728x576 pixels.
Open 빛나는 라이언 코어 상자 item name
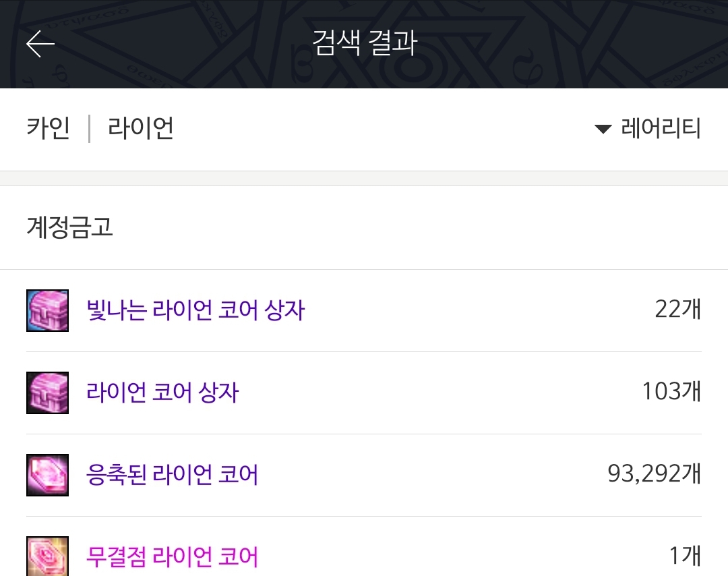(195, 310)
